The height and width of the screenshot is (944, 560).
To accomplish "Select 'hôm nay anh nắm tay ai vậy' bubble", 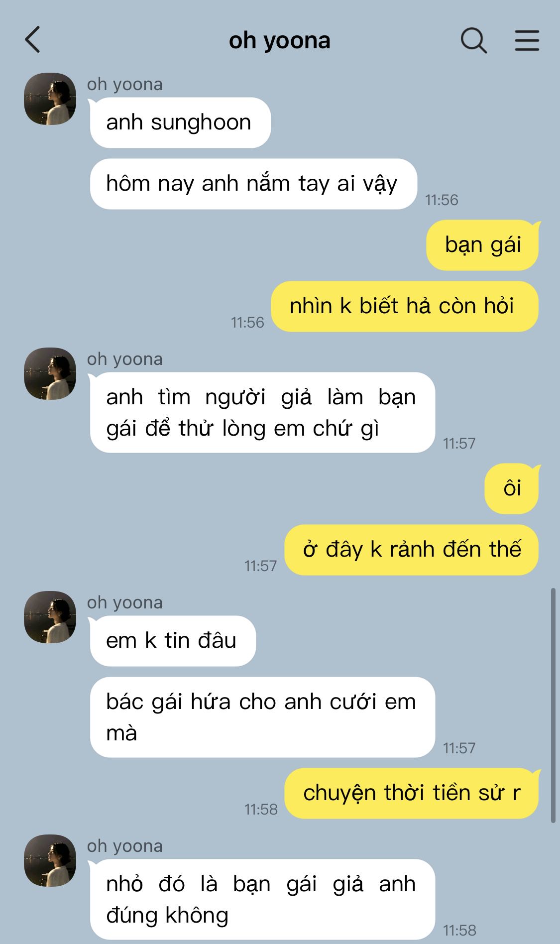I will [253, 184].
